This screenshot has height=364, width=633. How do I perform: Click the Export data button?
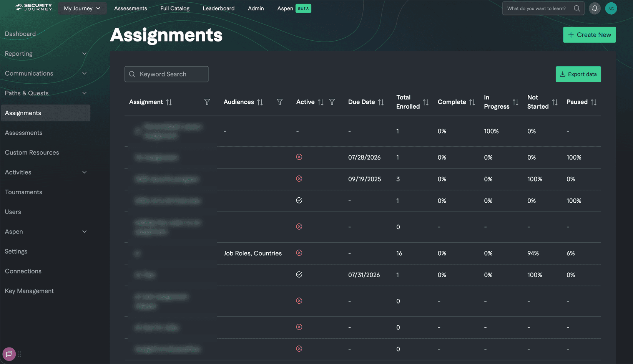tap(578, 74)
